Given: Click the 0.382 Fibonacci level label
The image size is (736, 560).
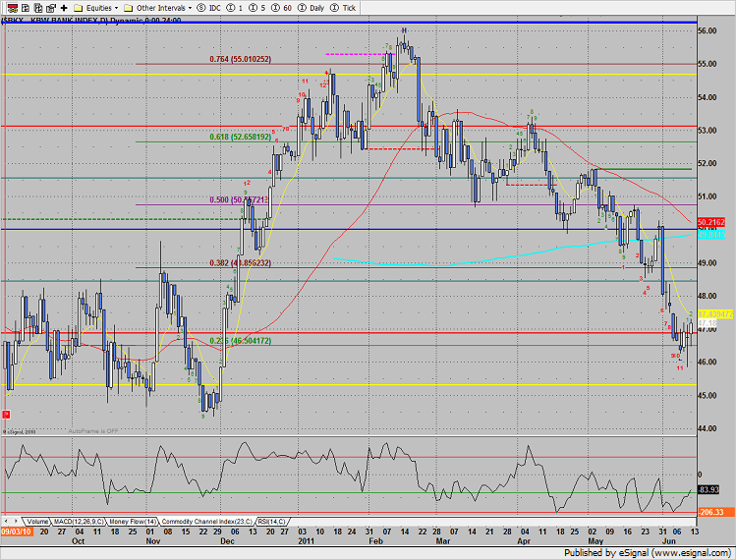Looking at the screenshot, I should 241,263.
